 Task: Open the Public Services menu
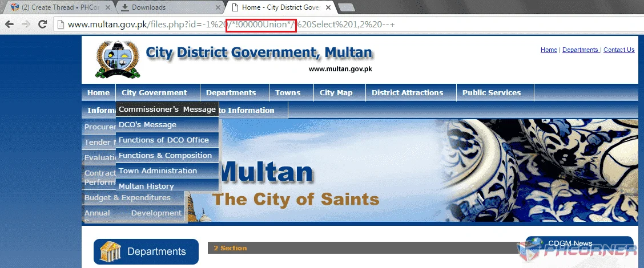(492, 92)
